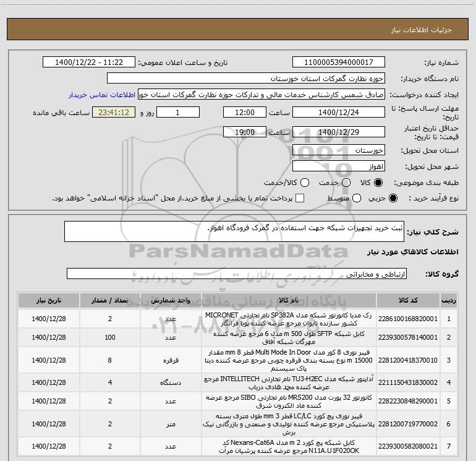Screen dimensions: 476x461
Task: Click the SFTP 500 m network cable name
Action: coord(289,338)
